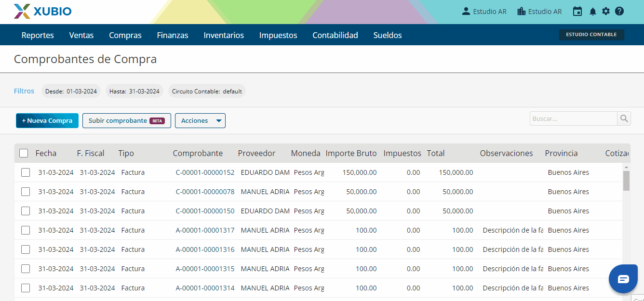Viewport: 644px width, 301px height.
Task: Click Buenos Aires in C-00001-00000152 row
Action: pos(568,172)
